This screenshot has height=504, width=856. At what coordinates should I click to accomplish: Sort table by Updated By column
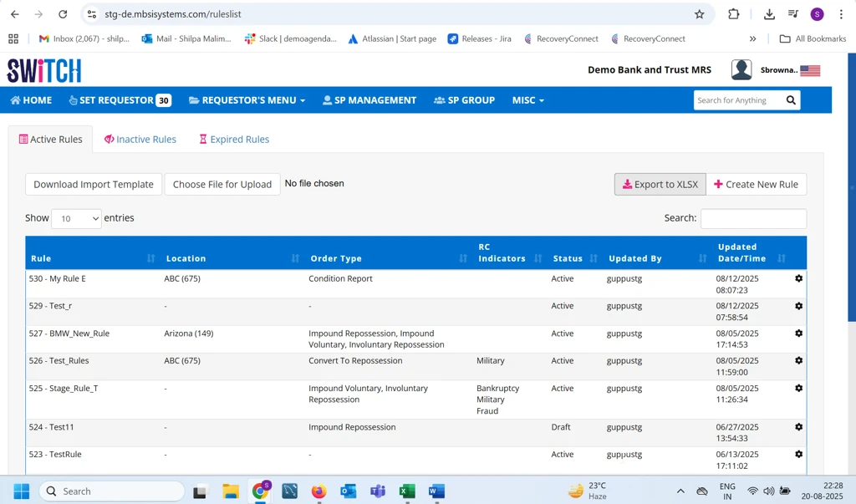702,258
